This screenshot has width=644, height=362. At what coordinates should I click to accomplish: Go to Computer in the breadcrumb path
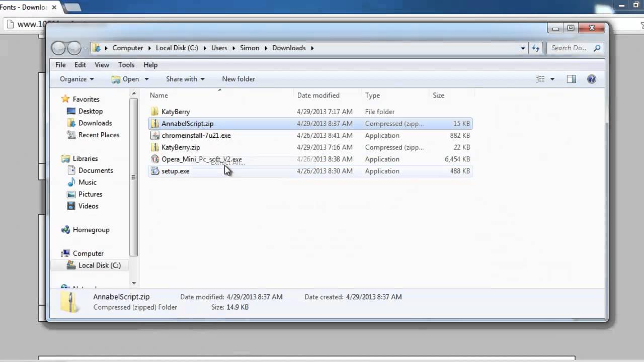tap(128, 48)
